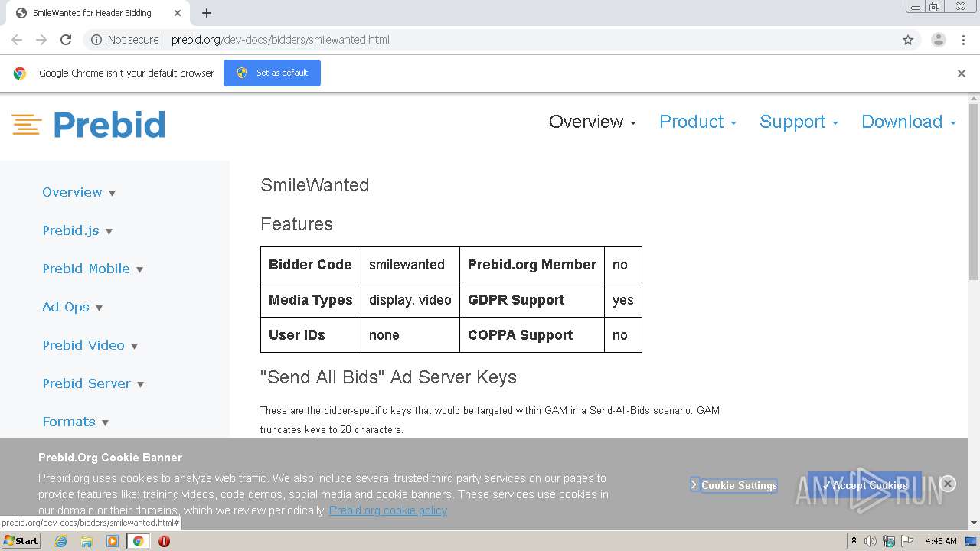Click the COPPA Support table cell

coord(532,335)
